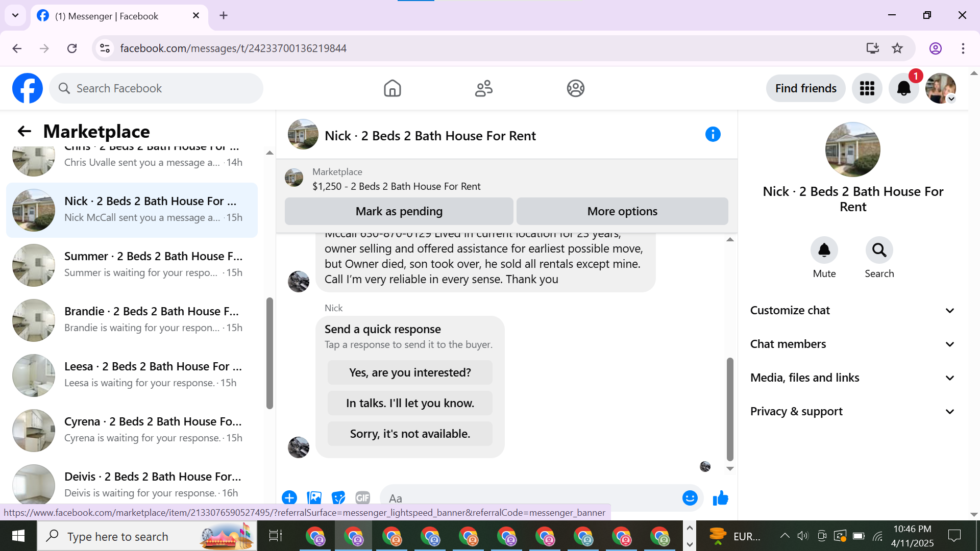The image size is (980, 551).
Task: Open the clock showing 10:46 PM
Action: pyautogui.click(x=912, y=536)
